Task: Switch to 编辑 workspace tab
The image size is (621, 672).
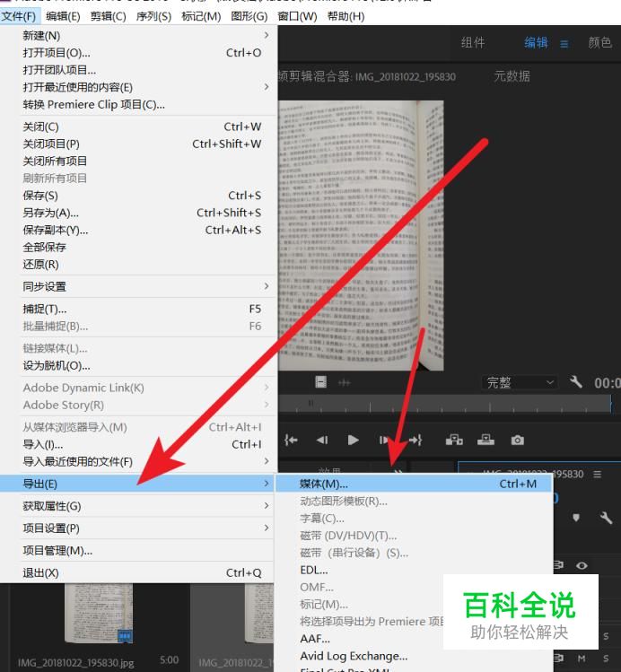Action: pos(536,42)
